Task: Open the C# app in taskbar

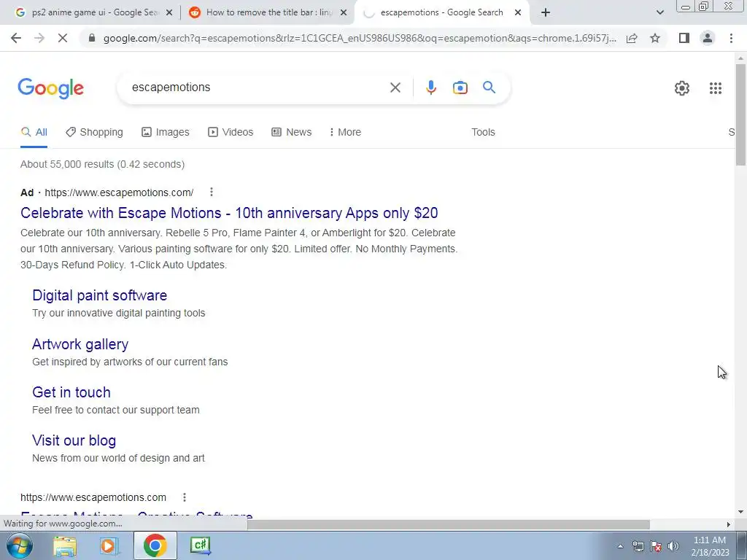Action: tap(200, 545)
